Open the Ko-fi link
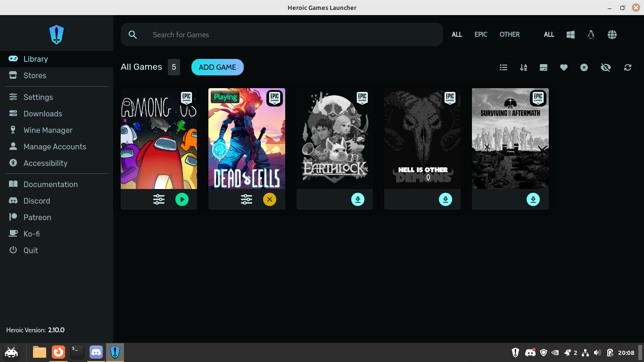Screen dimensions: 644x362 57,234
